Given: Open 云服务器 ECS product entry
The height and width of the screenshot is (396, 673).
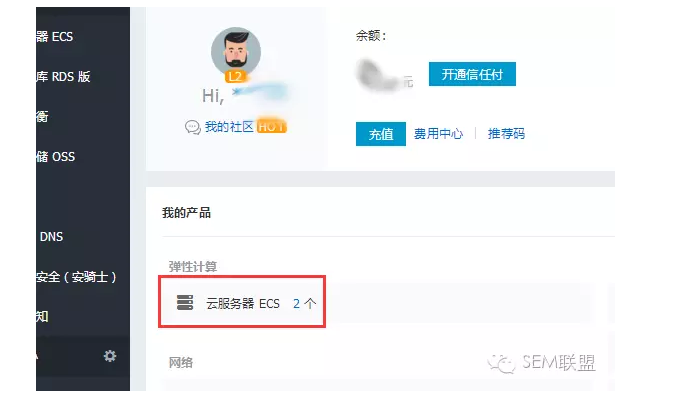Looking at the screenshot, I should tap(243, 303).
